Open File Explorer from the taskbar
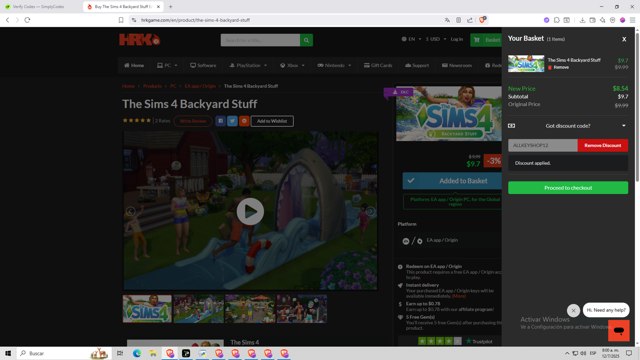 [x=153, y=353]
